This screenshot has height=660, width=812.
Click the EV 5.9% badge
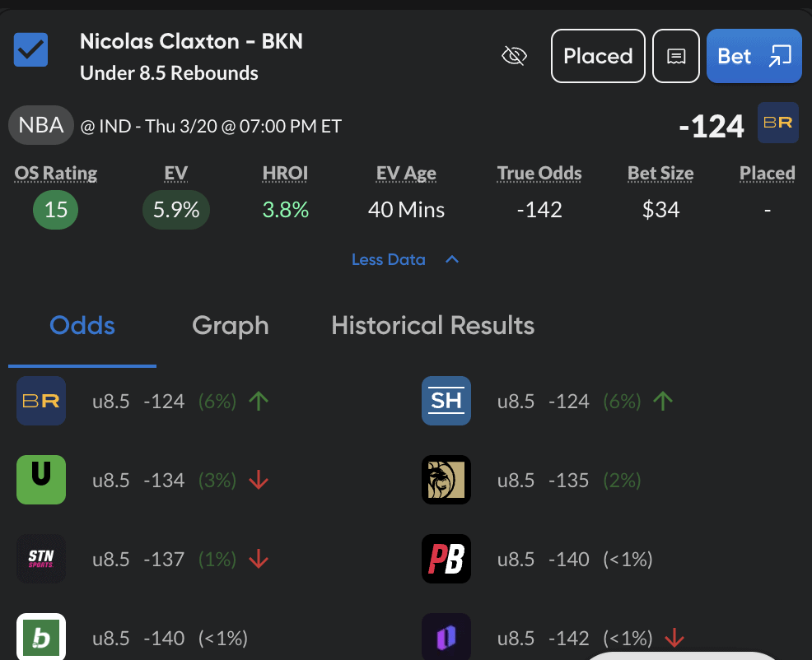click(x=176, y=210)
